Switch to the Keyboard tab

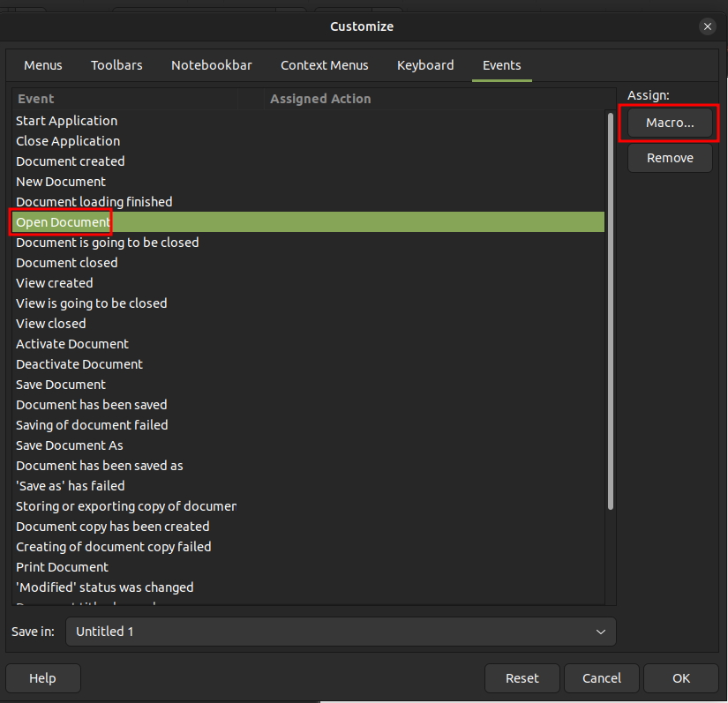tap(425, 65)
